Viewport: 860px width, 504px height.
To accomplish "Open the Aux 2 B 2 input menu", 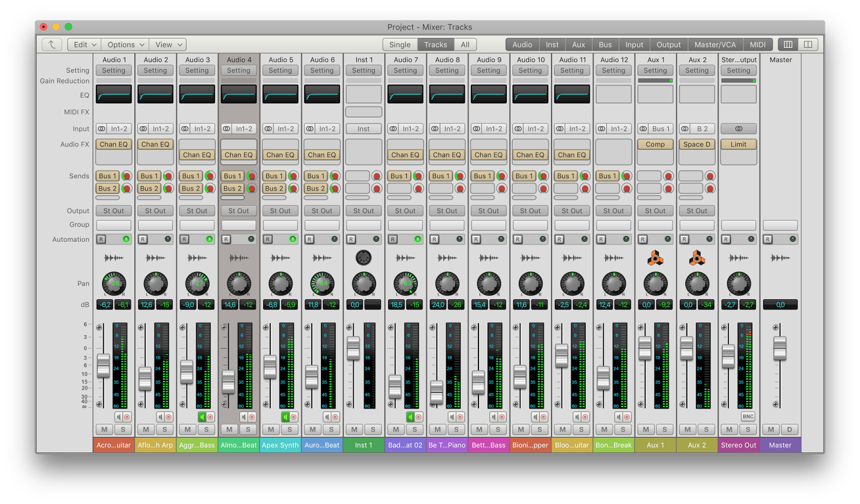I will click(x=703, y=129).
